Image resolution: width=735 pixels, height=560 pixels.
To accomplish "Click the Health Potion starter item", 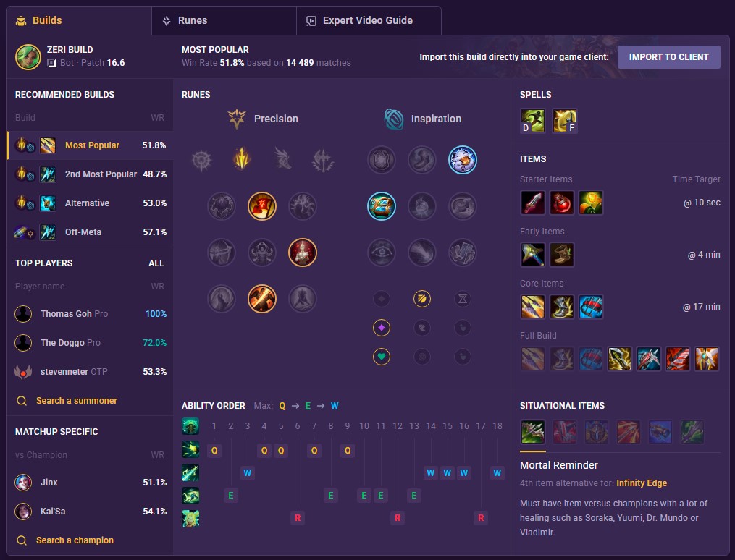I will 561,203.
